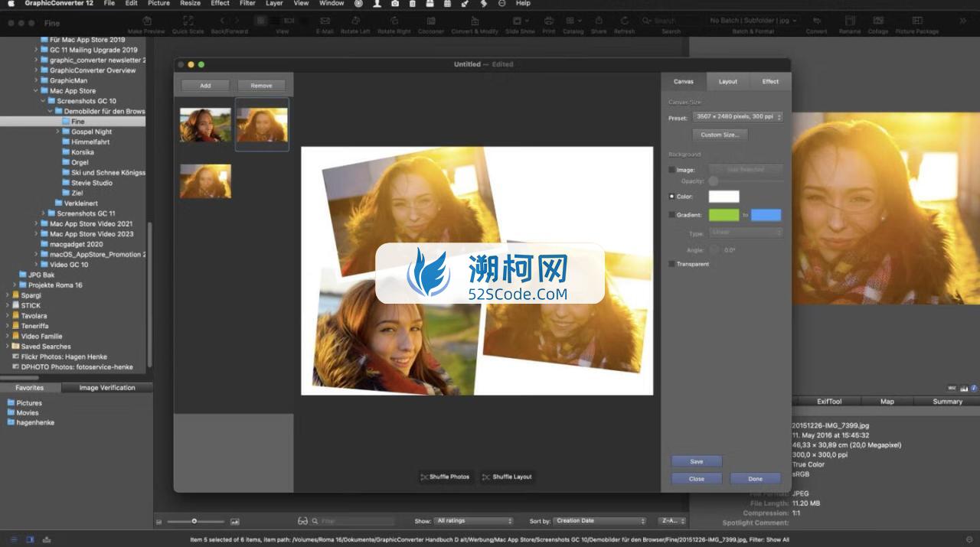Screen dimensions: 980x547
Task: Click the small thumbnail size icon in the browser bottom bar
Action: (159, 522)
